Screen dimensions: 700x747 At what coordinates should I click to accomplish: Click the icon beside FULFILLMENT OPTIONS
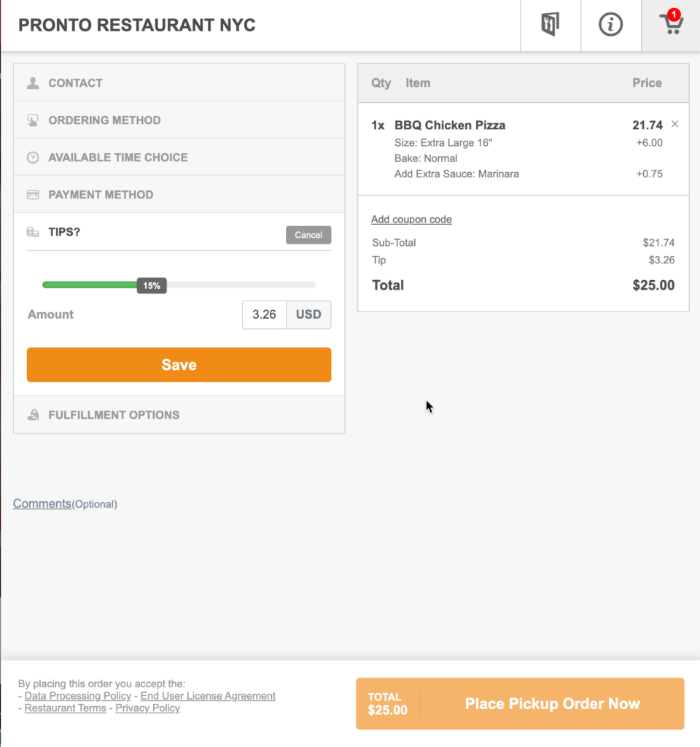pos(33,414)
